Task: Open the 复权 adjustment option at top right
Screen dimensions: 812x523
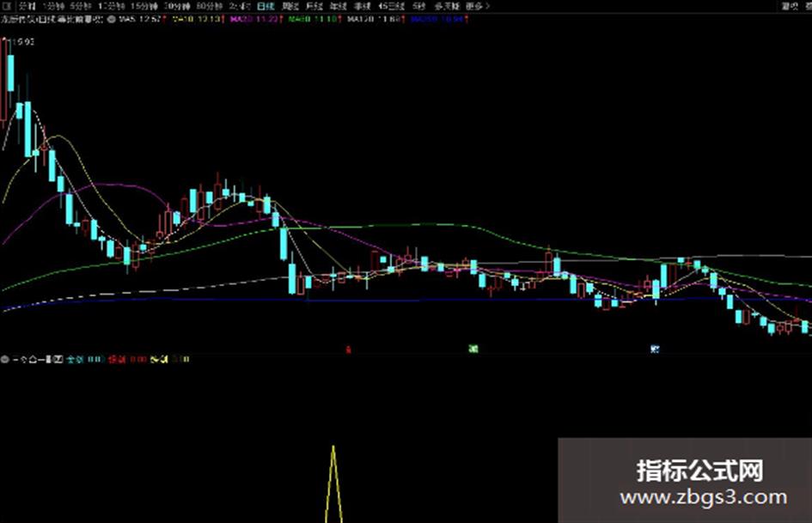Action: coord(790,6)
